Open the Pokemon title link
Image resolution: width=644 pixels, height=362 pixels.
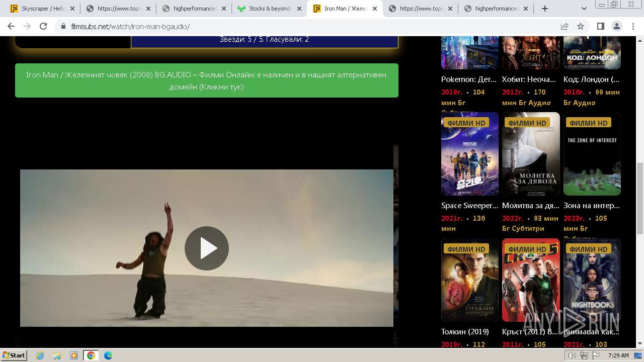(x=469, y=79)
